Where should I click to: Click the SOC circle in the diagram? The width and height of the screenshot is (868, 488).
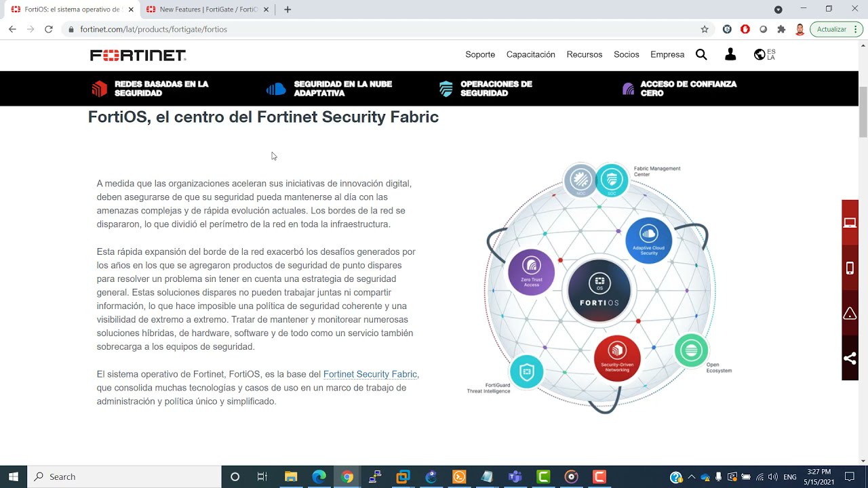coord(612,180)
